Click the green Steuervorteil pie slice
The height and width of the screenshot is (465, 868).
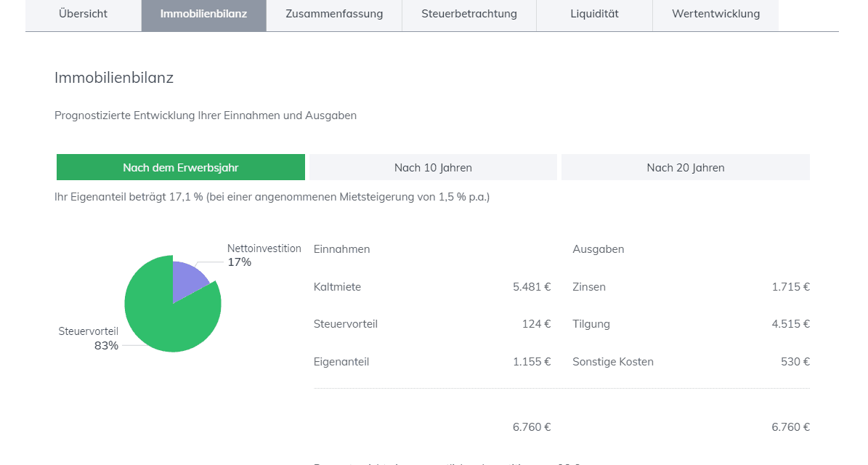pyautogui.click(x=163, y=320)
